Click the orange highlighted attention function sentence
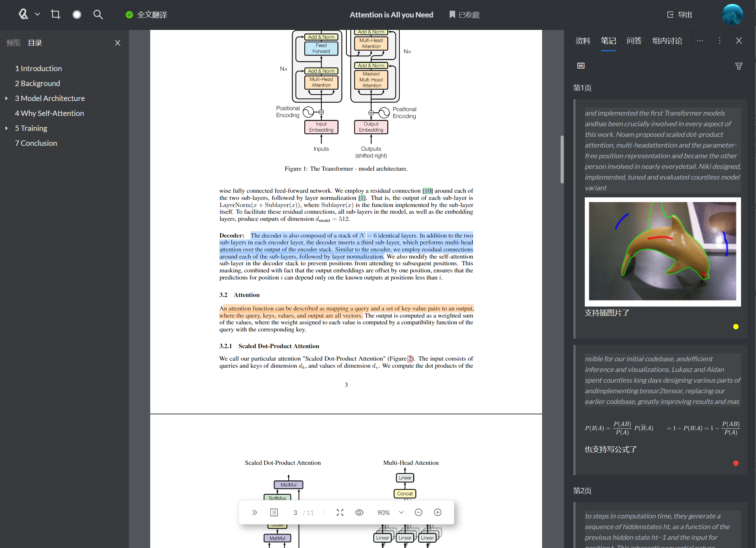The height and width of the screenshot is (548, 756). (x=346, y=312)
